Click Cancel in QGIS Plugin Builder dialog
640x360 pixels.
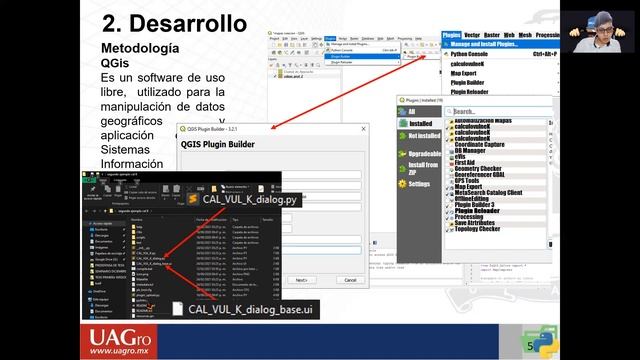tap(350, 280)
